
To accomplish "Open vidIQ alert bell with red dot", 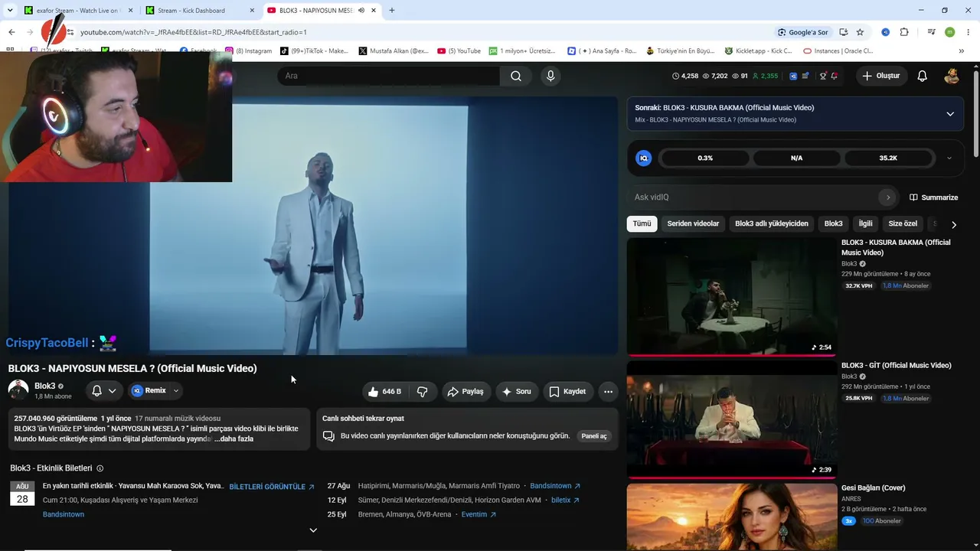I will tap(834, 76).
